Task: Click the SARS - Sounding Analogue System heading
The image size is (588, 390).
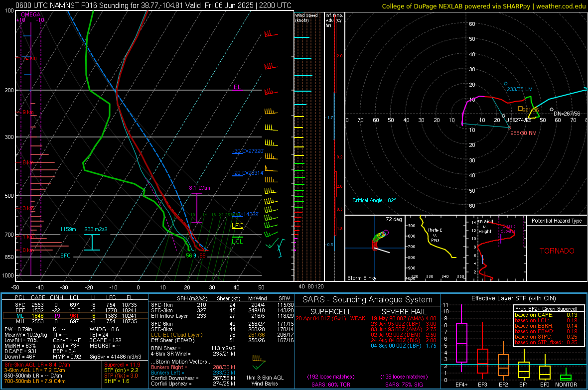Action: coord(367,300)
